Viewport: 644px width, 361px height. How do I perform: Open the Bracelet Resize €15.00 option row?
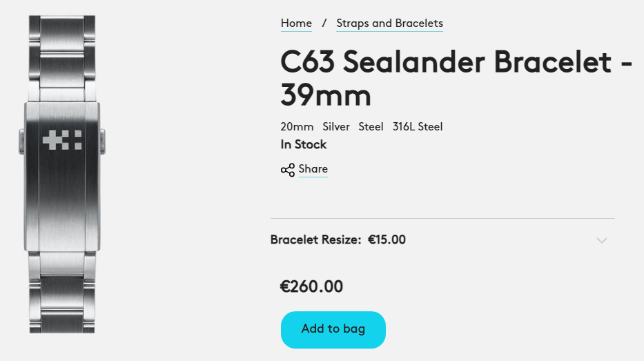(442, 240)
